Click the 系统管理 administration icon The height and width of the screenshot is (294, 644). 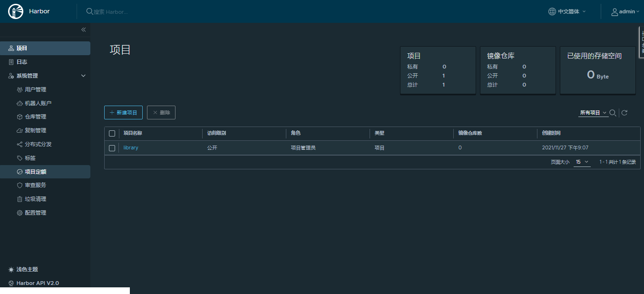click(x=11, y=76)
